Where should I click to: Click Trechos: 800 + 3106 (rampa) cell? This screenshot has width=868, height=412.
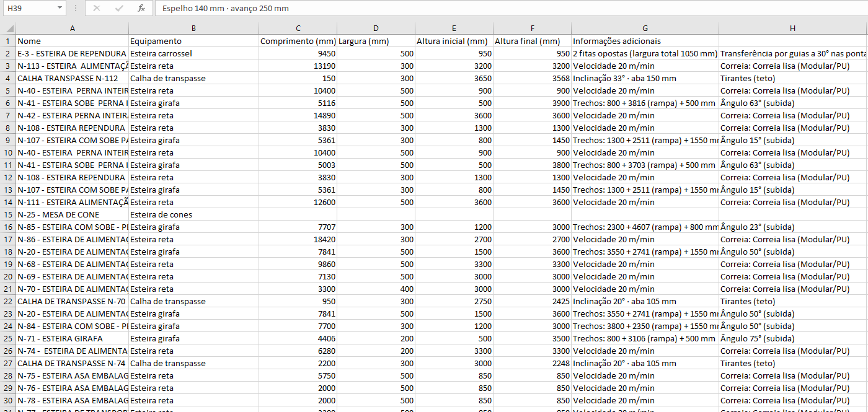[x=645, y=338]
